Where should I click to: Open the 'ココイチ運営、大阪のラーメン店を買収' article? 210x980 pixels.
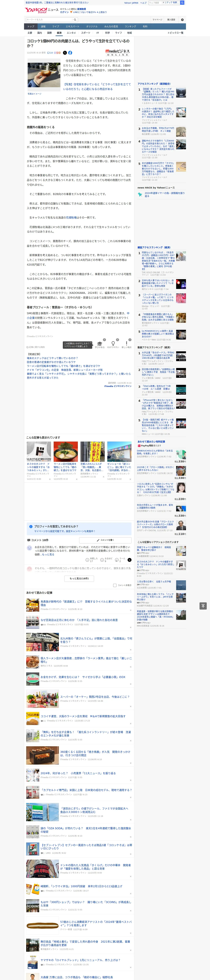point(83,716)
